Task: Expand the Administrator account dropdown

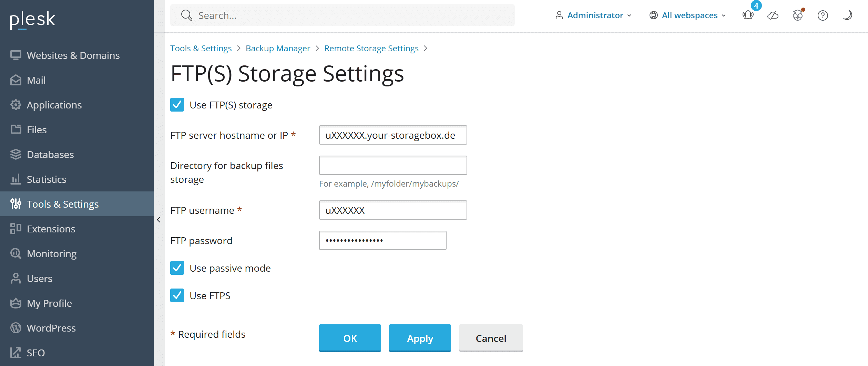Action: click(x=593, y=15)
